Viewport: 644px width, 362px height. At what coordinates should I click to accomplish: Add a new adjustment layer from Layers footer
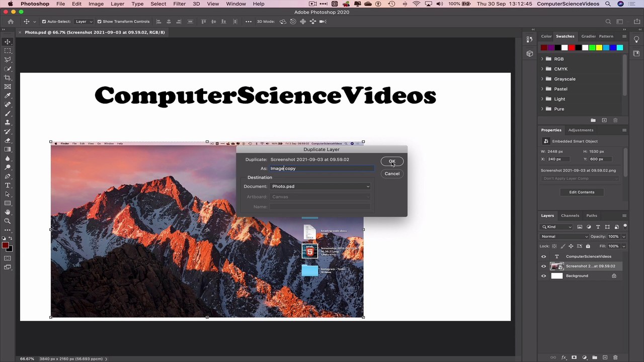(x=585, y=357)
